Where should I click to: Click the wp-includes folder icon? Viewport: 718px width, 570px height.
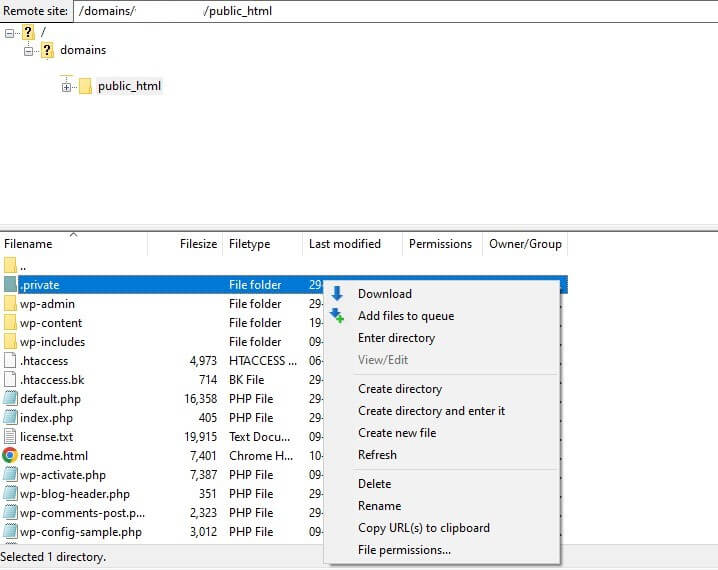tap(10, 342)
